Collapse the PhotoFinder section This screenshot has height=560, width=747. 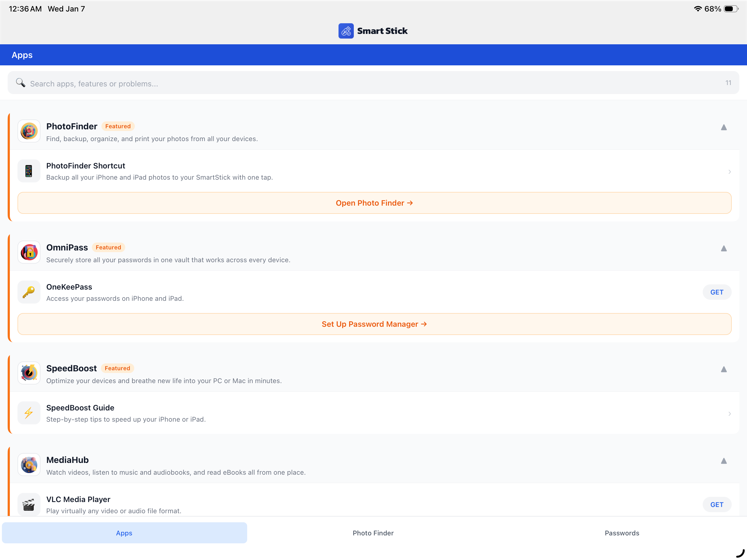tap(724, 127)
